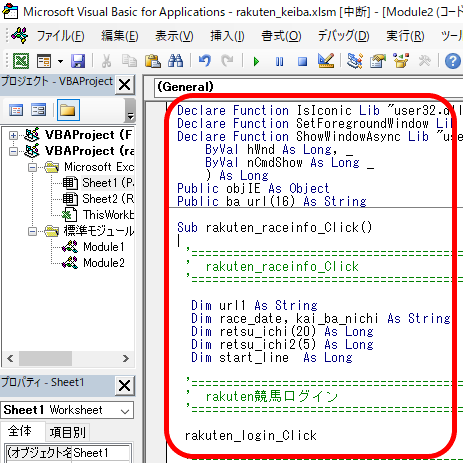Open the 編集(E) menu
Image resolution: width=463 pixels, height=463 pixels.
pyautogui.click(x=120, y=36)
